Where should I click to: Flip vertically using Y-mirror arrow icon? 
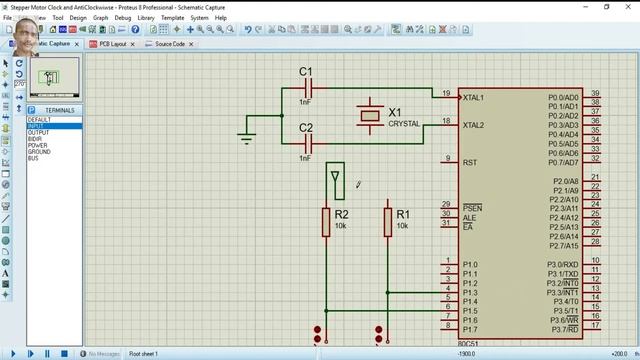(x=19, y=108)
